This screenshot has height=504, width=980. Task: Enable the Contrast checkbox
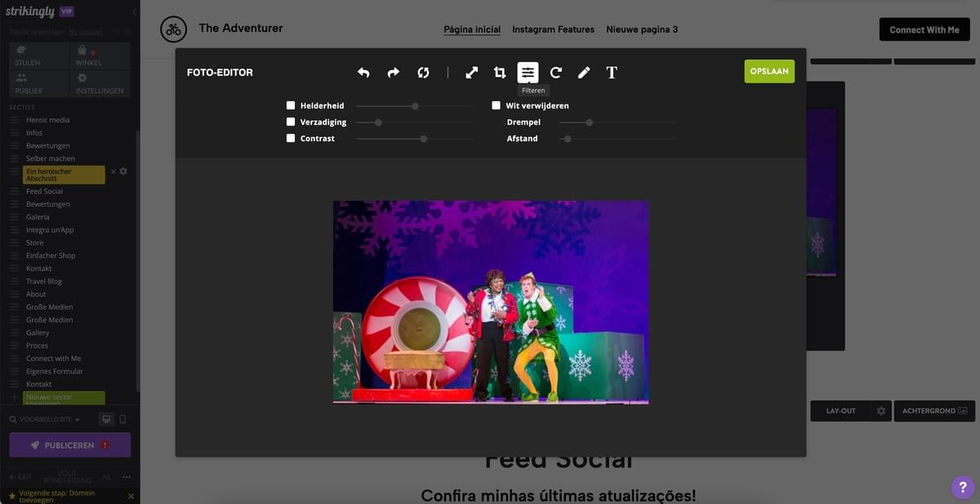click(x=291, y=138)
